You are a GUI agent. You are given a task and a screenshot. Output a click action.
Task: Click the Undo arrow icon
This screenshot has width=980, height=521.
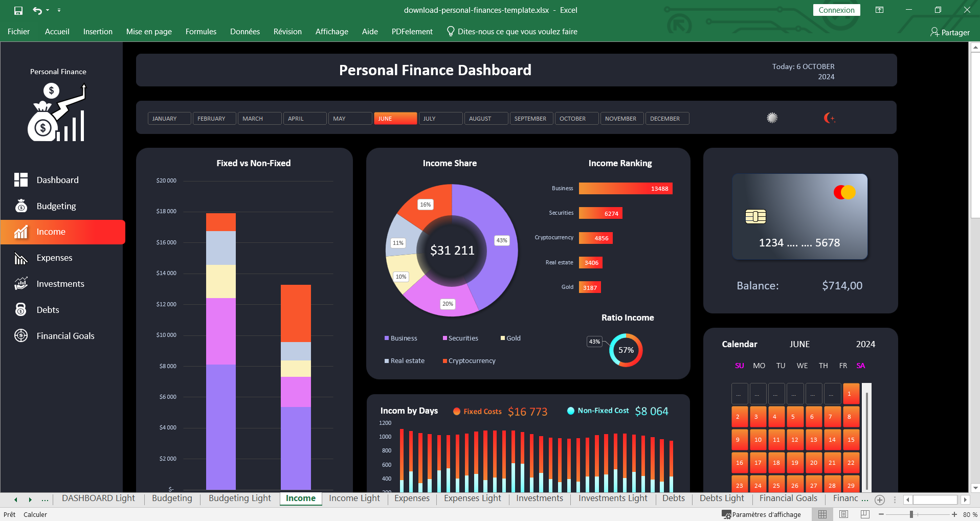[37, 10]
